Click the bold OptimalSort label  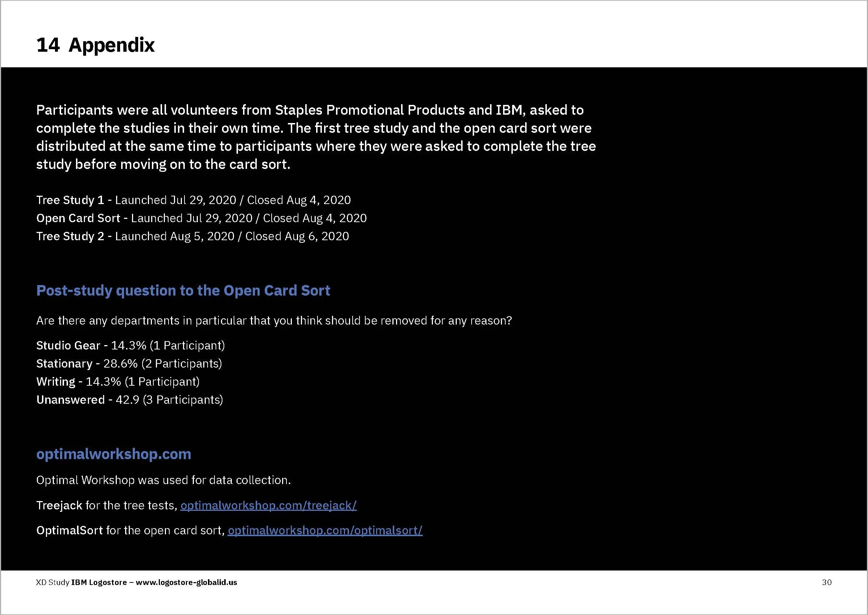coord(69,530)
